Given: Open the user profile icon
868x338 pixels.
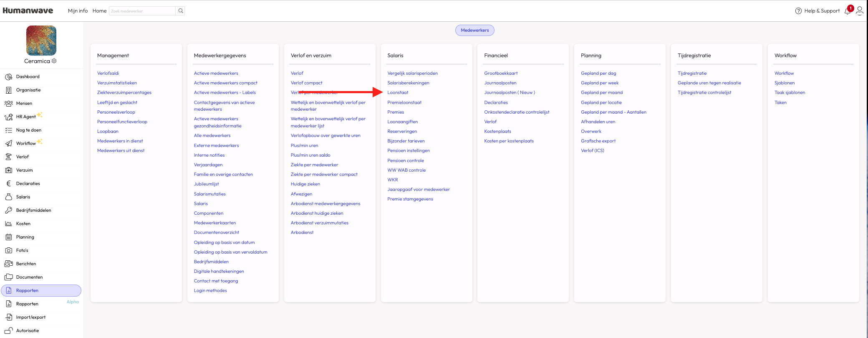Looking at the screenshot, I should pos(860,11).
